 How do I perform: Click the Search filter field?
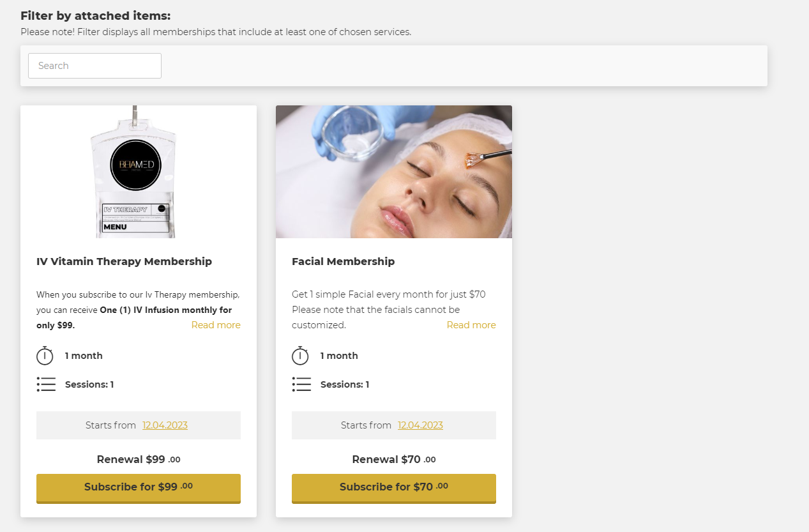point(95,66)
